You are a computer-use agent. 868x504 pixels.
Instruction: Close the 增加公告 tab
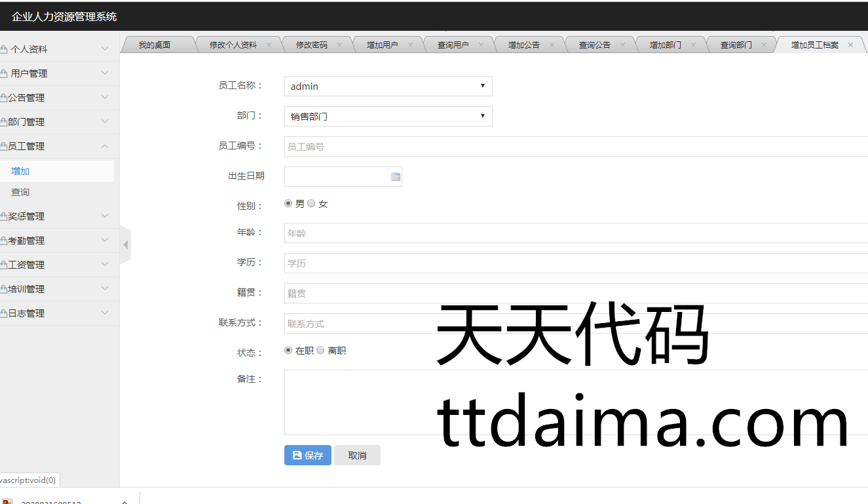[552, 45]
